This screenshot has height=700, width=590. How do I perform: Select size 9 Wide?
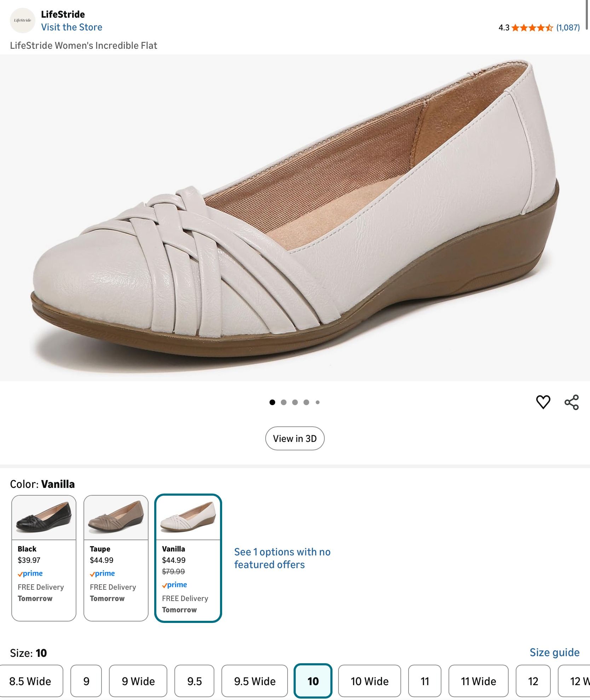tap(138, 681)
